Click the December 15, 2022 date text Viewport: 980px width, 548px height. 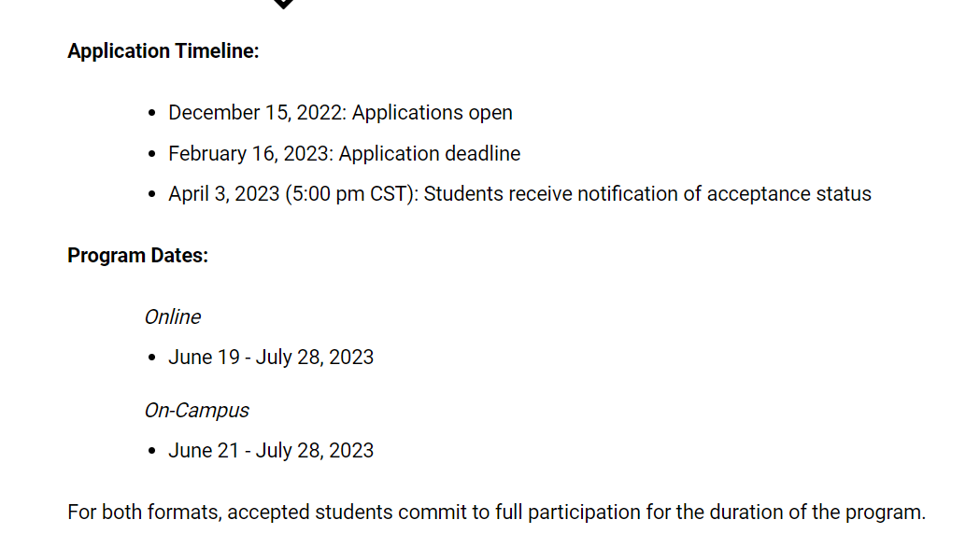pos(256,113)
